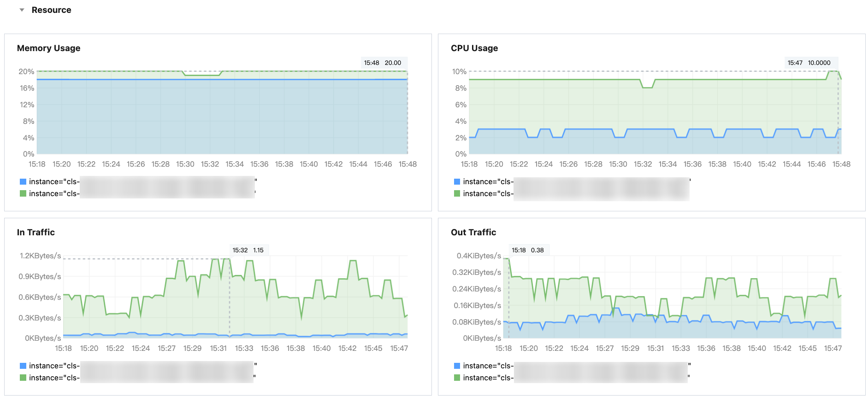Click the Resource section heading
Viewport: 868px width, 396px height.
point(51,10)
